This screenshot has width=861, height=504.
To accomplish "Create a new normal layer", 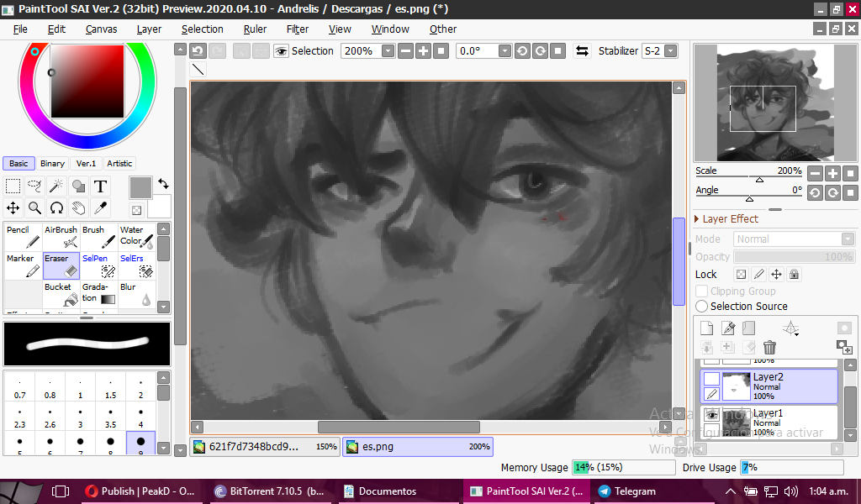I will [x=706, y=328].
